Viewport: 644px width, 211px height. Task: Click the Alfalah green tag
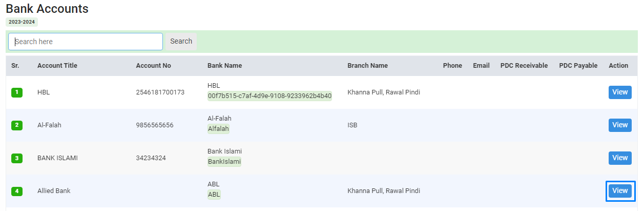(218, 129)
